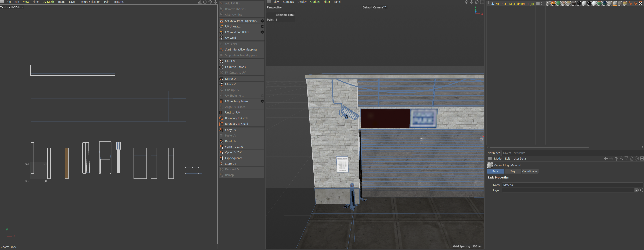Select Mirror U in the UV tools
644x250 pixels.
point(230,79)
